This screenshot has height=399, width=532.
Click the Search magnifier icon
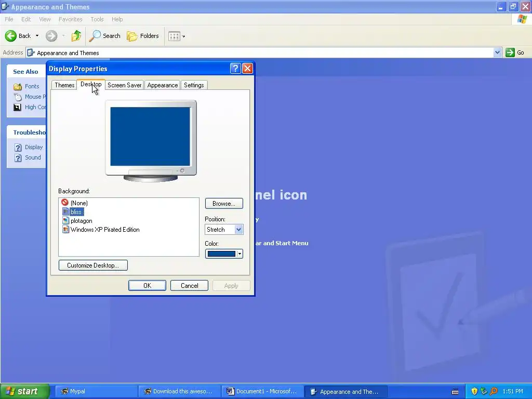[x=95, y=36]
